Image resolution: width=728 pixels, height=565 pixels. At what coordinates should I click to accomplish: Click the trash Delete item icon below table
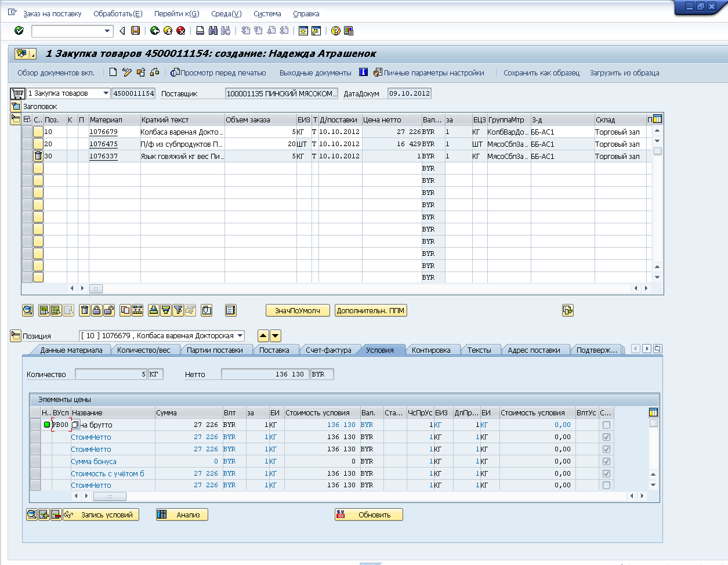pyautogui.click(x=85, y=310)
